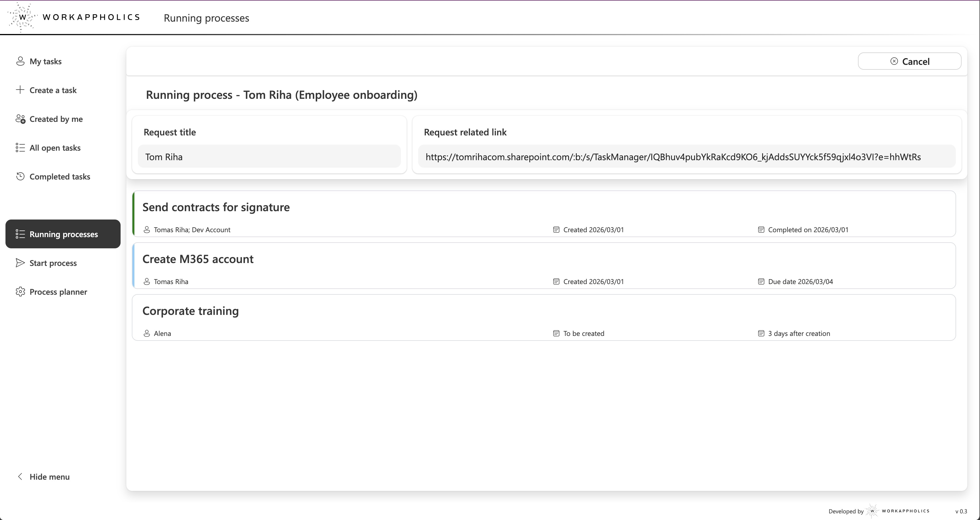Viewport: 980px width, 520px height.
Task: Select All open tasks in the sidebar
Action: coord(55,148)
